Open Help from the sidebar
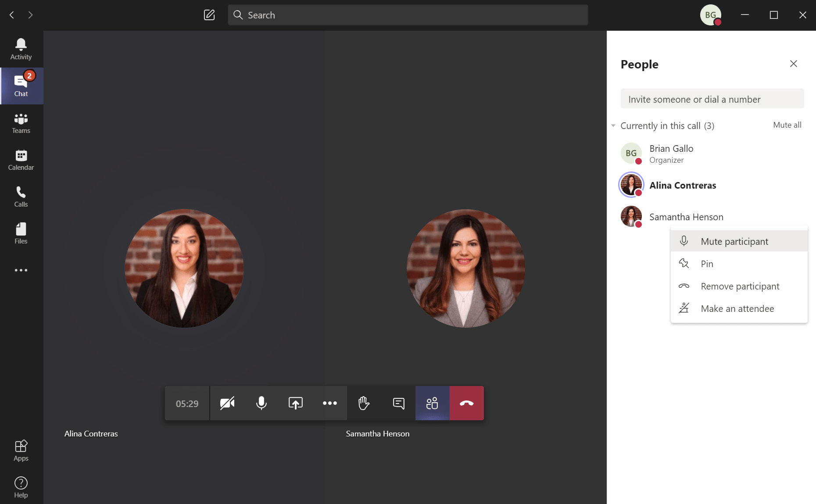This screenshot has width=816, height=504. pos(21,487)
